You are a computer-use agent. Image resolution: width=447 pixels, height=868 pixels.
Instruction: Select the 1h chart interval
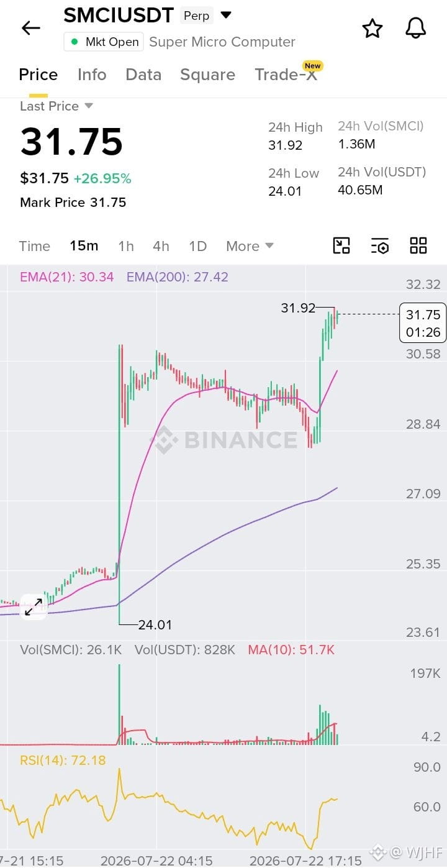point(126,246)
